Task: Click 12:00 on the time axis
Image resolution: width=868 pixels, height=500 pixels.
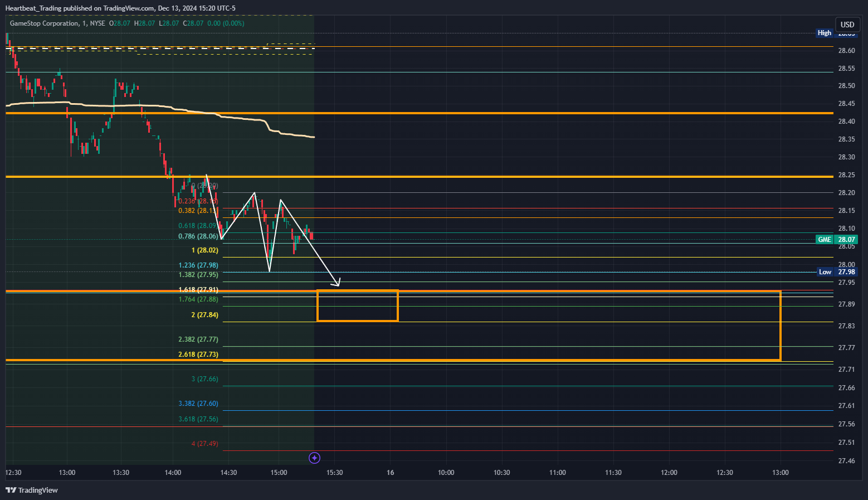Action: (x=669, y=473)
